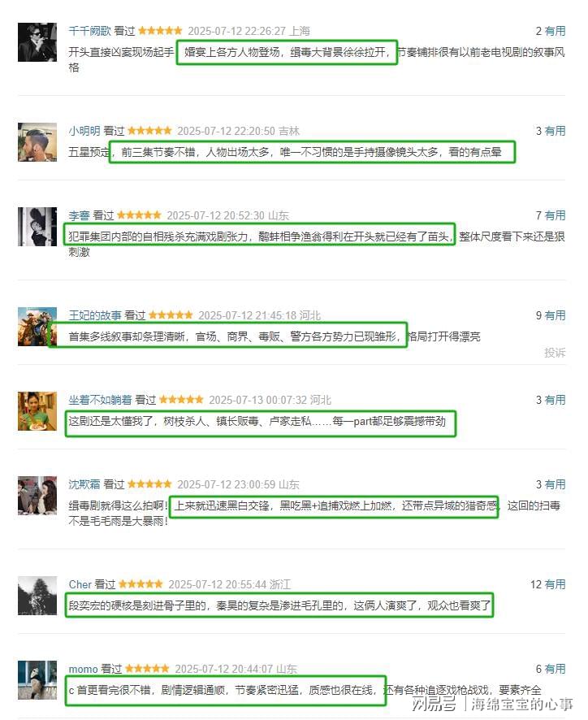Image resolution: width=588 pixels, height=720 pixels.
Task: Open 王妃的故事's avatar image
Action: [37, 327]
